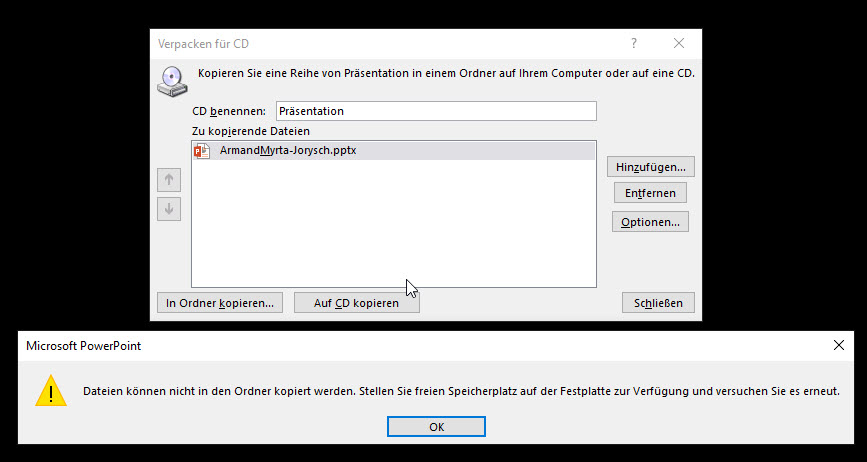The image size is (867, 462).
Task: Move the selected file down with the arrow
Action: click(x=169, y=209)
